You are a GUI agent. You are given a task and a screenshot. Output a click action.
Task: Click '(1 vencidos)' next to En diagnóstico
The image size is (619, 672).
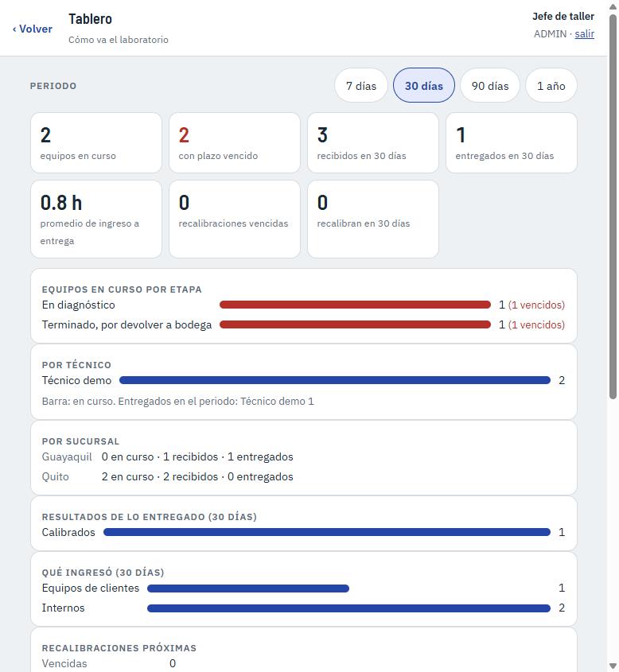(x=536, y=305)
